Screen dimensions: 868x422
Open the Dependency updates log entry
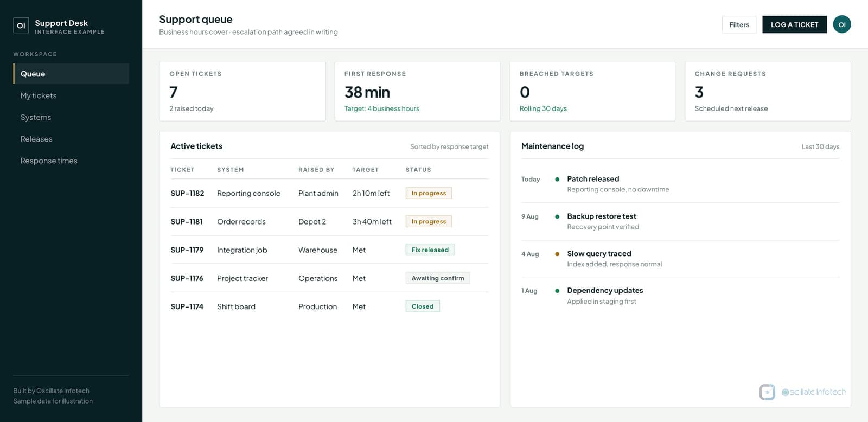coord(680,296)
